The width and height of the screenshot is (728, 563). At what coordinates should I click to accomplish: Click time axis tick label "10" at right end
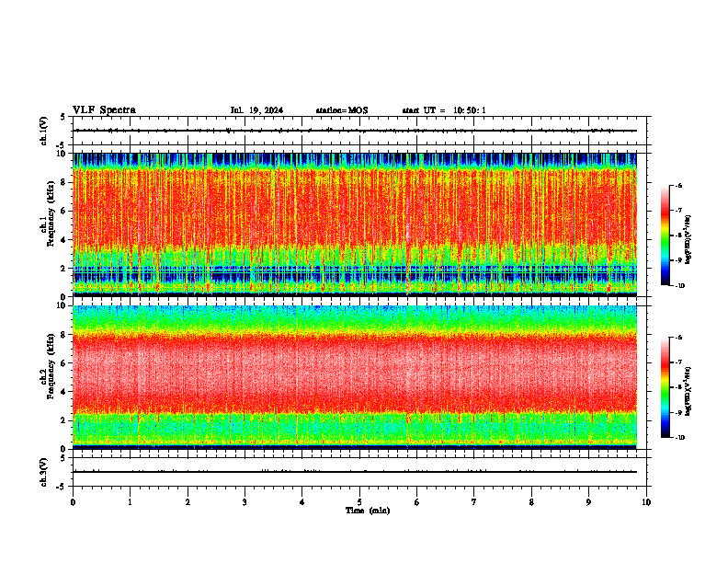pyautogui.click(x=646, y=502)
